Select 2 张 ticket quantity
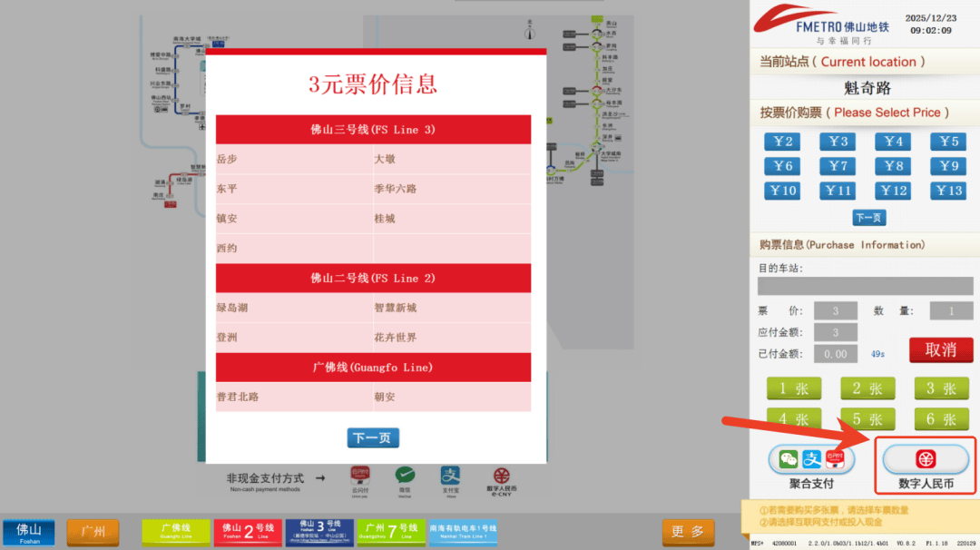This screenshot has height=550, width=980. click(x=867, y=388)
